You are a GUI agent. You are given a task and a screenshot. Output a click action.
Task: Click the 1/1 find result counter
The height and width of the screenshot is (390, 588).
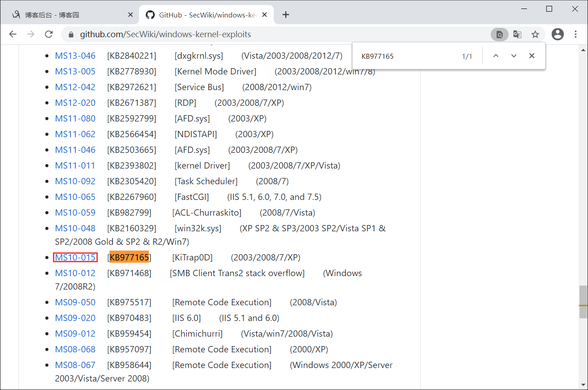(467, 56)
